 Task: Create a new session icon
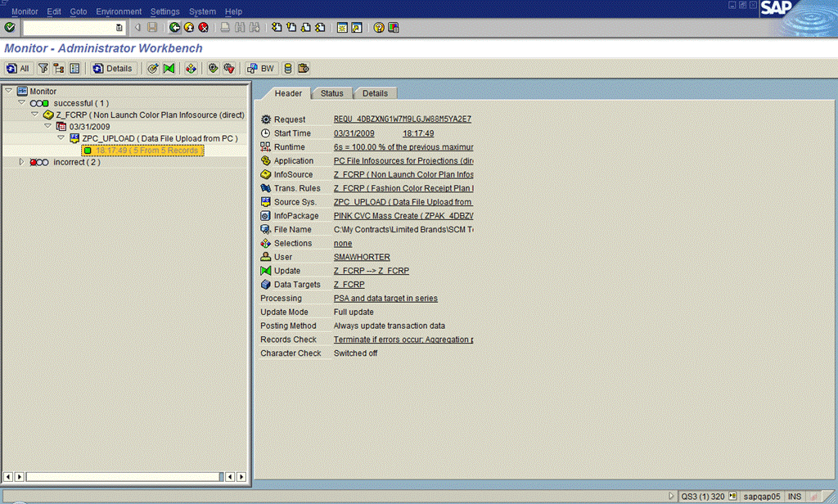[x=342, y=27]
